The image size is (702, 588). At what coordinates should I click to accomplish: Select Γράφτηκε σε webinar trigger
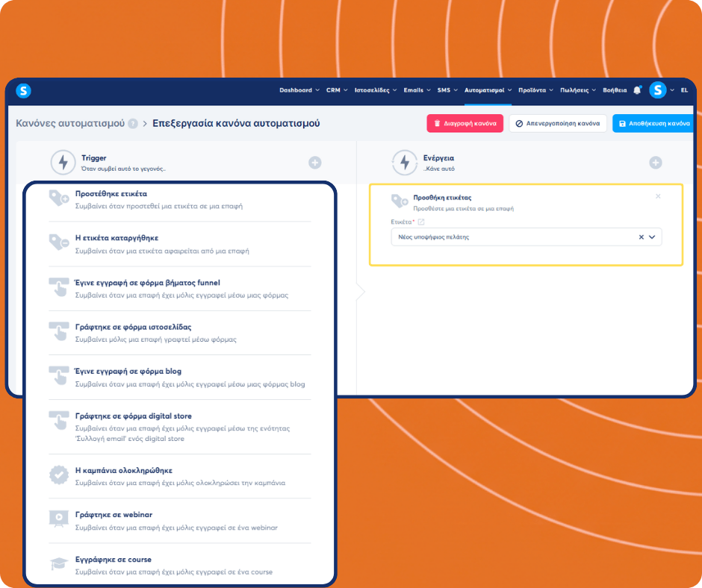coord(179,521)
